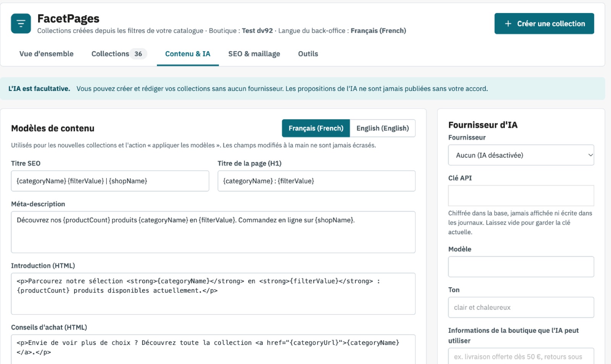Click the Modèle input field
Image resolution: width=611 pixels, height=364 pixels.
point(521,267)
